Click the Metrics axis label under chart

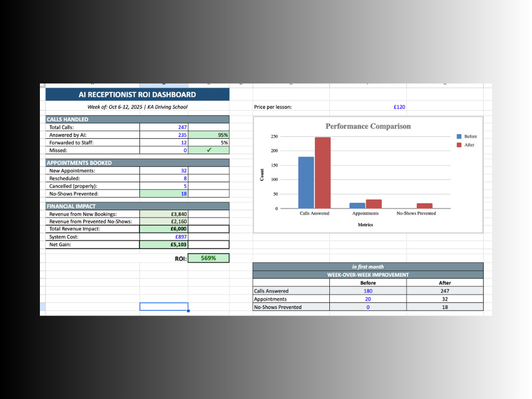365,225
